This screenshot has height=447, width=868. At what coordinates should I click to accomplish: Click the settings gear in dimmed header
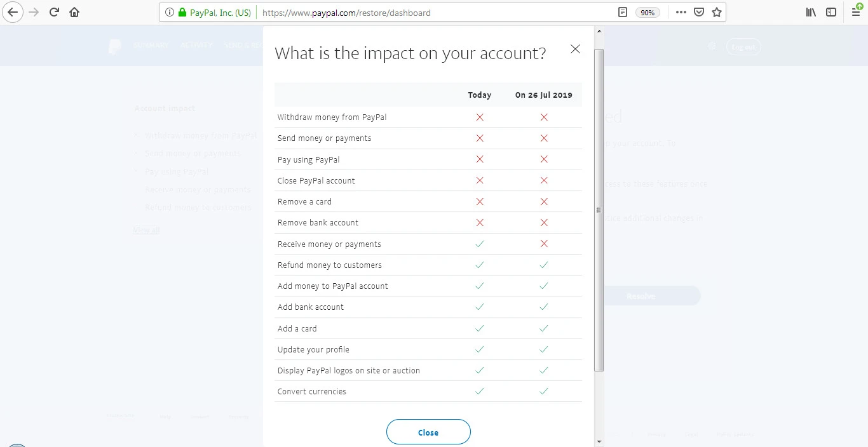[x=712, y=46]
